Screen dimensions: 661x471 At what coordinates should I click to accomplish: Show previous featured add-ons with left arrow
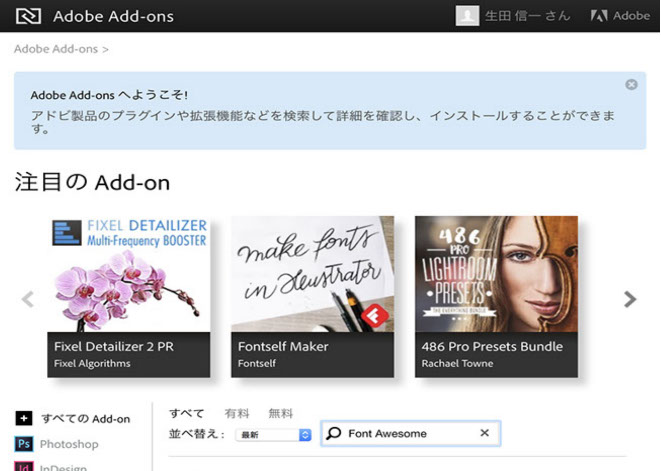click(x=28, y=299)
